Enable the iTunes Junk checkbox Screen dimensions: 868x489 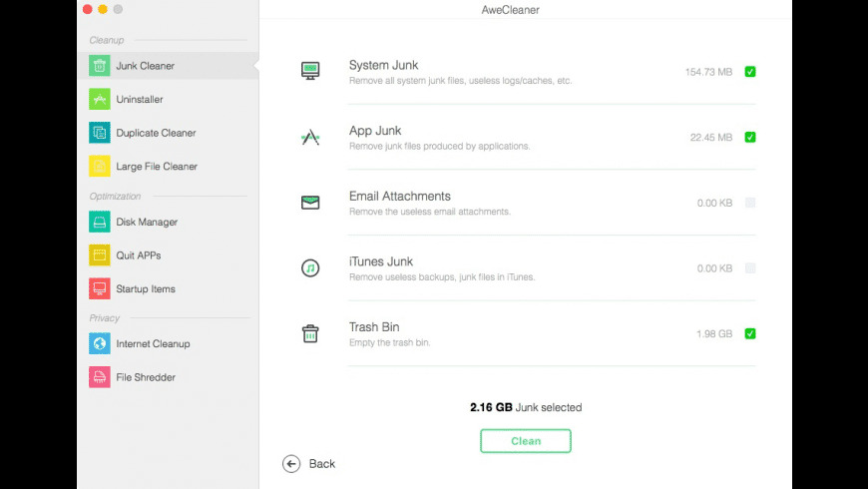(750, 268)
